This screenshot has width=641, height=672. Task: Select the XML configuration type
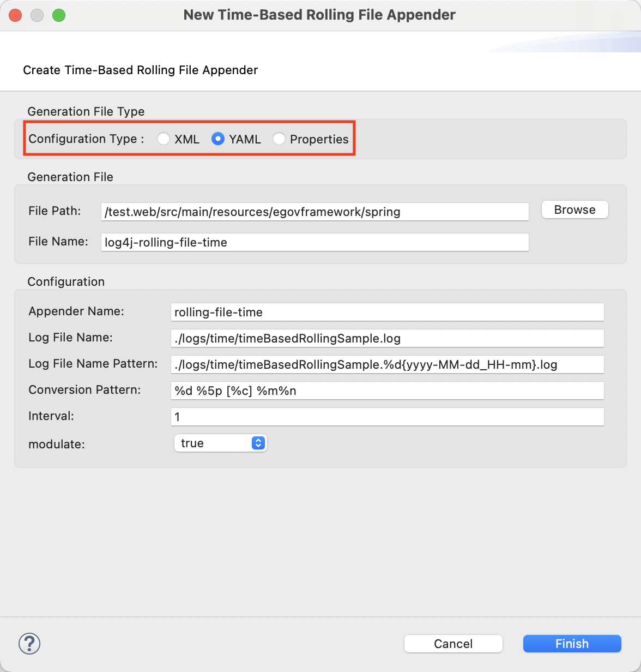pos(164,139)
